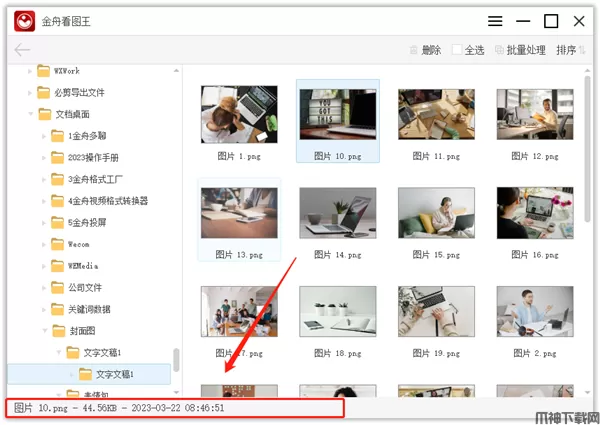
Task: Select the 2023操作手册 folder icon
Action: click(x=57, y=158)
